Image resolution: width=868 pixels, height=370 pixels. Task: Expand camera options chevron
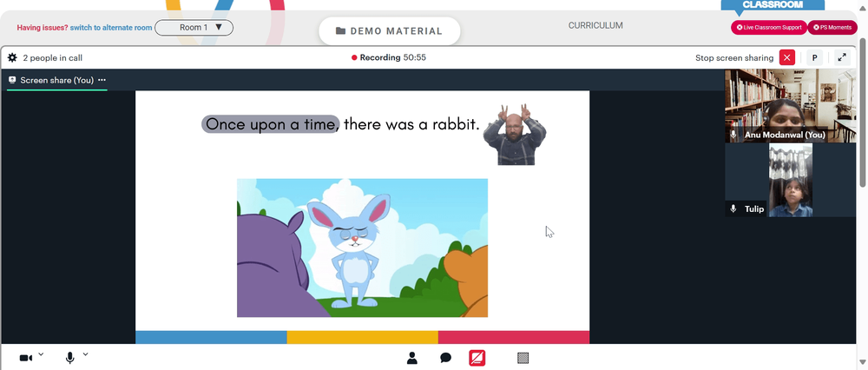pyautogui.click(x=41, y=354)
